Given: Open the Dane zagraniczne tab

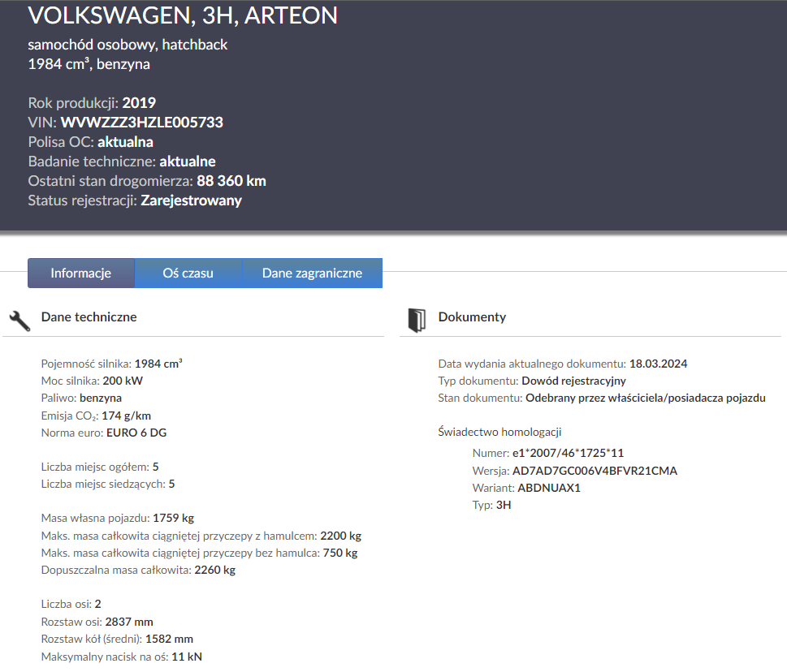Looking at the screenshot, I should pyautogui.click(x=312, y=274).
